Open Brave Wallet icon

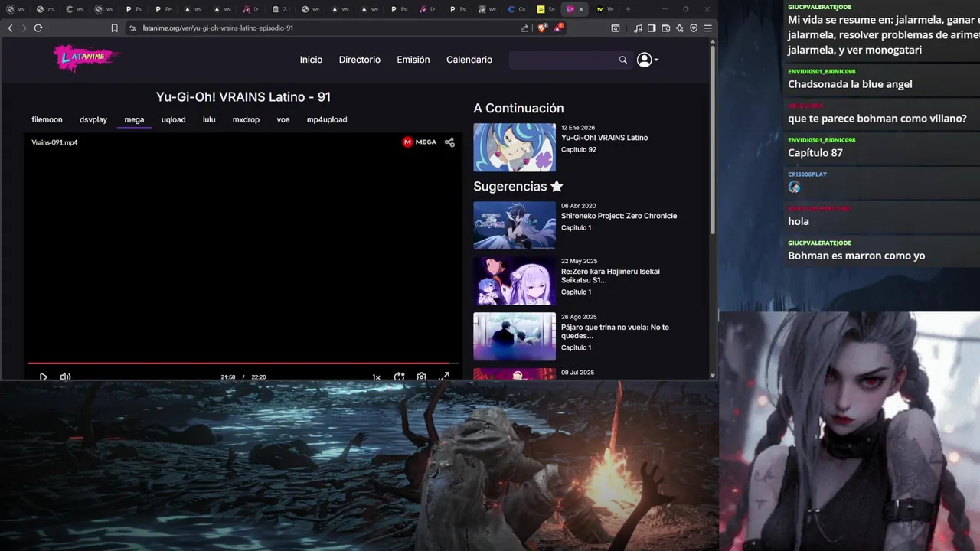point(666,28)
